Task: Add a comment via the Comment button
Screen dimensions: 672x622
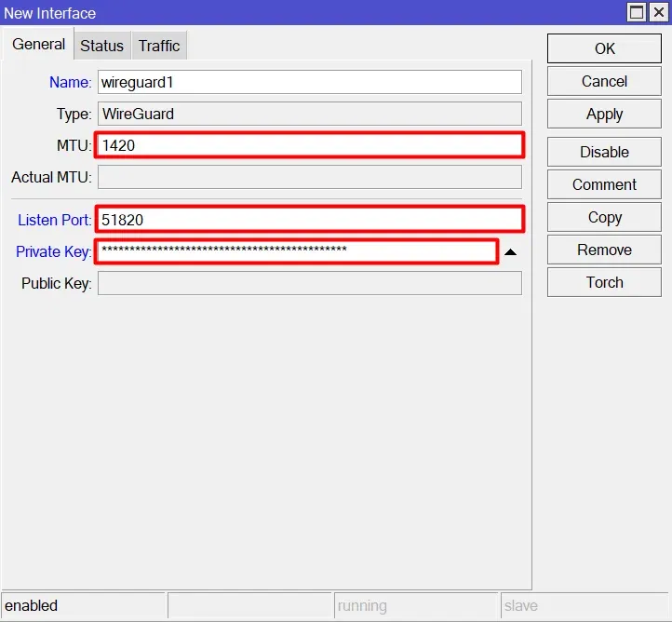Action: [x=604, y=184]
